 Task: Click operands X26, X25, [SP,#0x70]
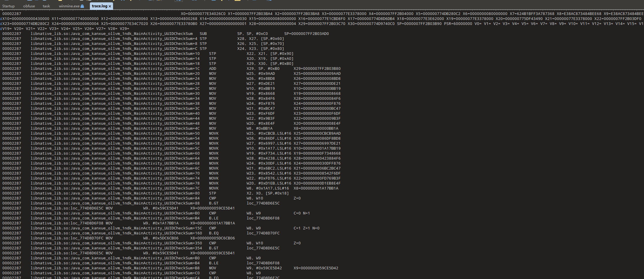[261, 44]
